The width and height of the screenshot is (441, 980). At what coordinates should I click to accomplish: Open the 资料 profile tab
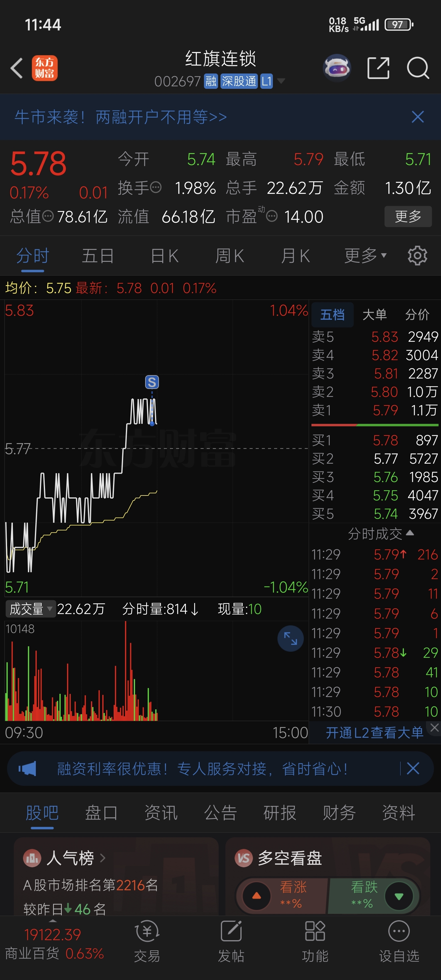coord(398,812)
